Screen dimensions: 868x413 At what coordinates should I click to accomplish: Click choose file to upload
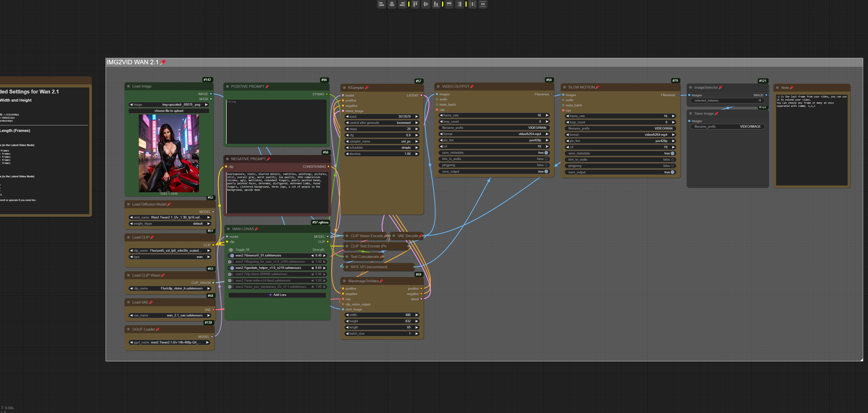point(169,111)
